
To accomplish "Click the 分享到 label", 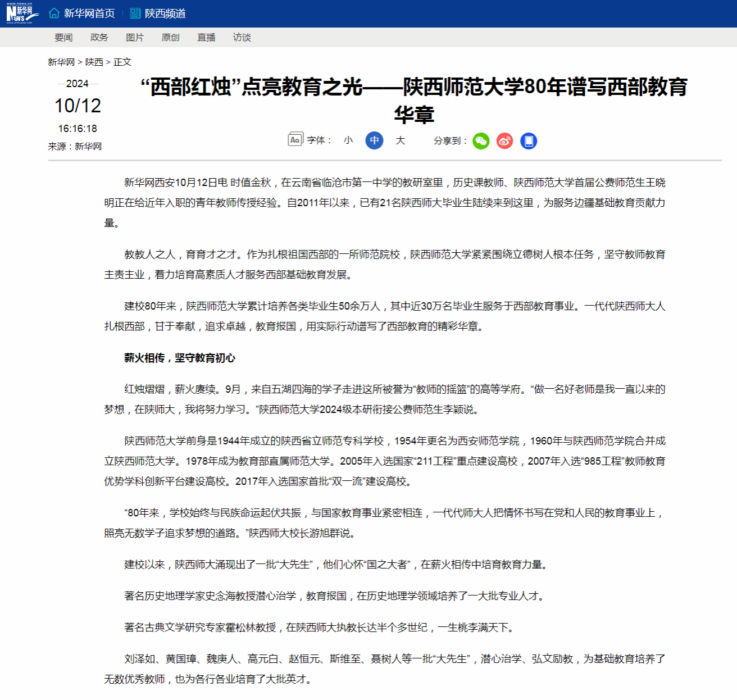I will (450, 140).
